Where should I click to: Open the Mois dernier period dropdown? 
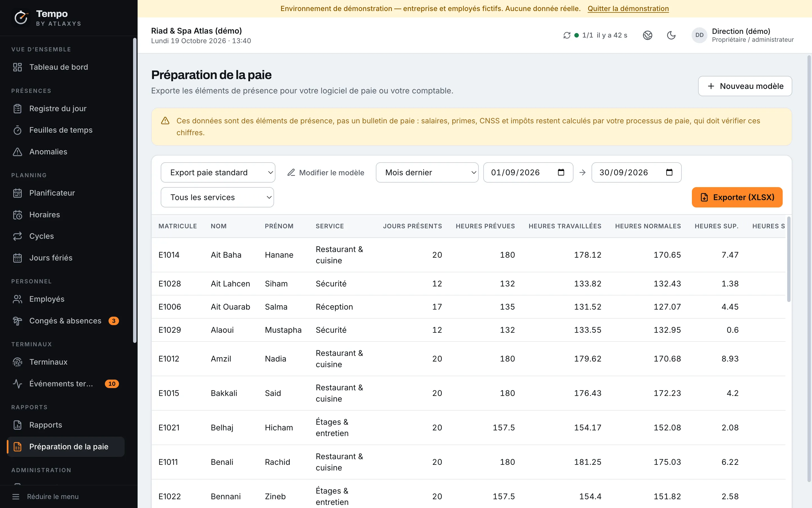click(427, 173)
